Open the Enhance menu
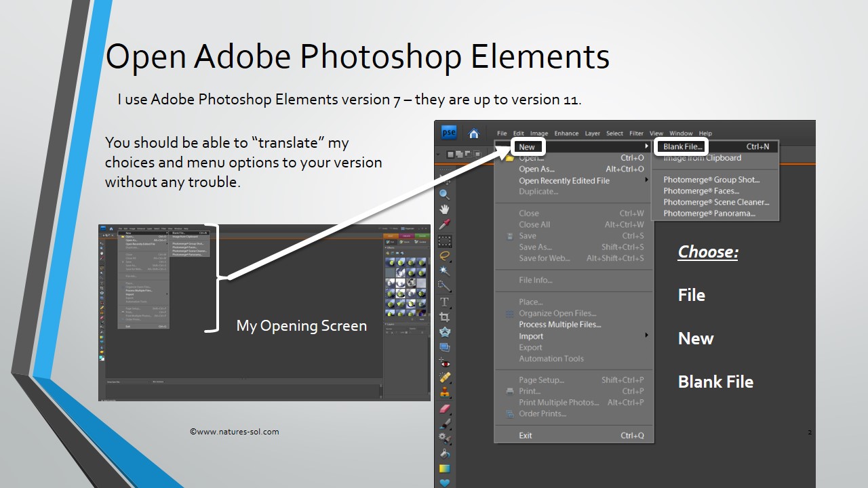Screen dimensions: 868x488 [x=566, y=134]
